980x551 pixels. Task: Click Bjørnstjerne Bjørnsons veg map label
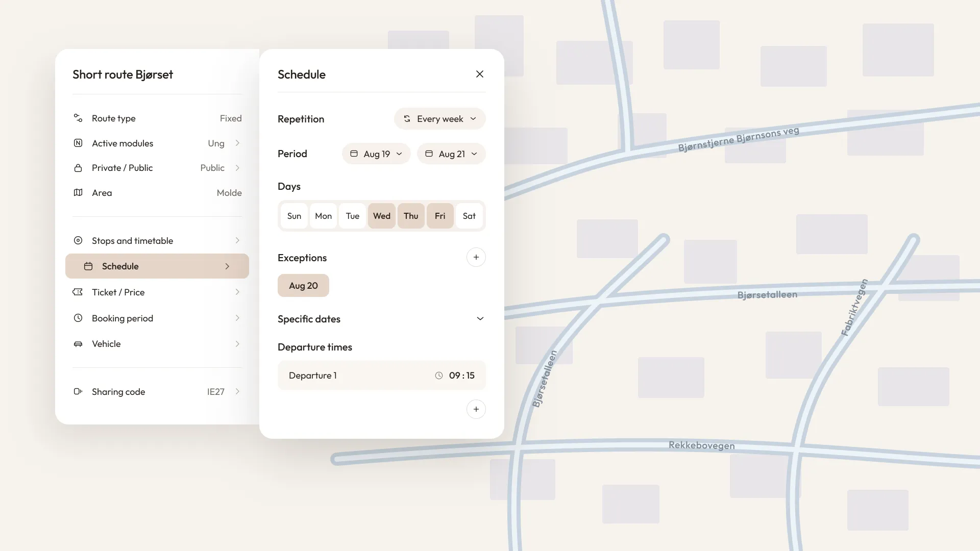click(x=739, y=139)
